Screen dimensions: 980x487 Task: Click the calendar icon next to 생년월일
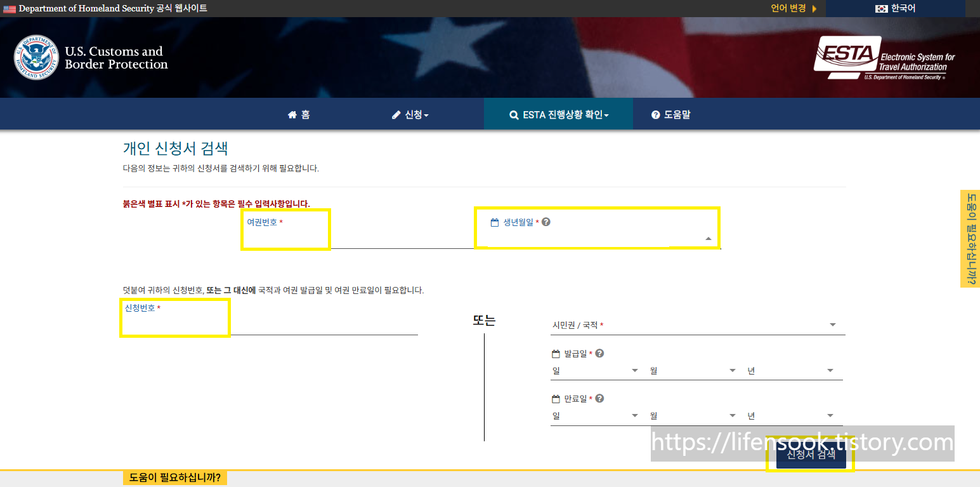point(493,223)
